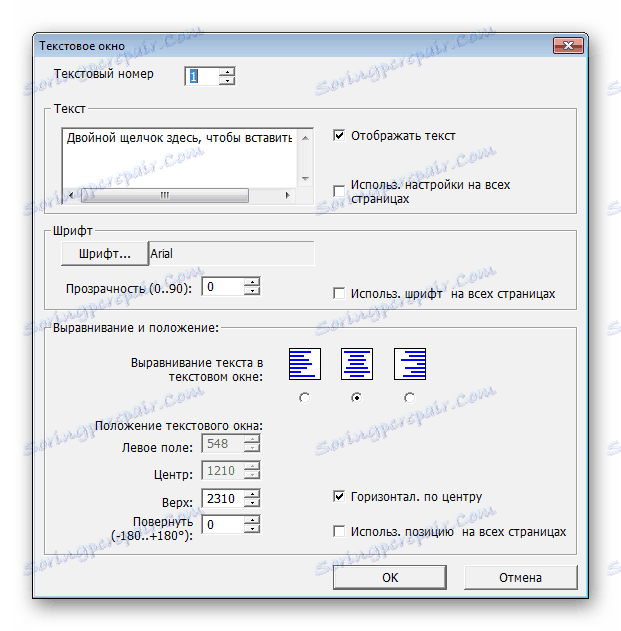Click the Повернуть value field

coord(223,524)
